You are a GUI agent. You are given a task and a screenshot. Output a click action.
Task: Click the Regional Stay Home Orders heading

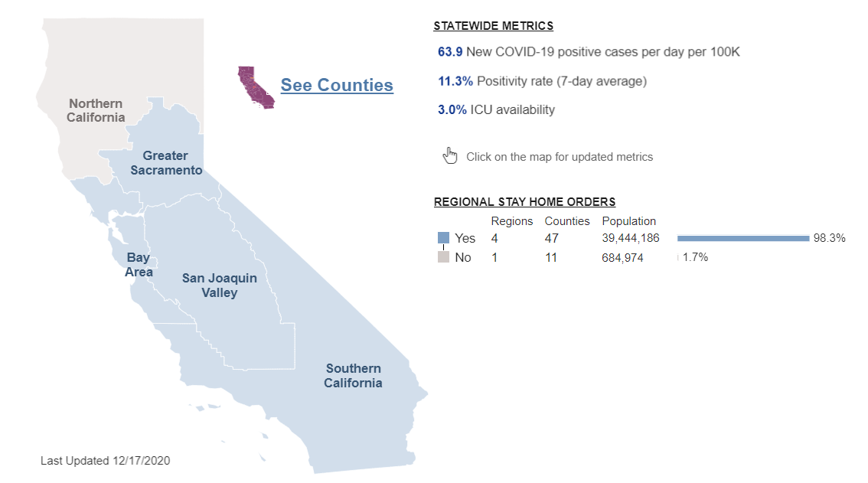(x=524, y=202)
